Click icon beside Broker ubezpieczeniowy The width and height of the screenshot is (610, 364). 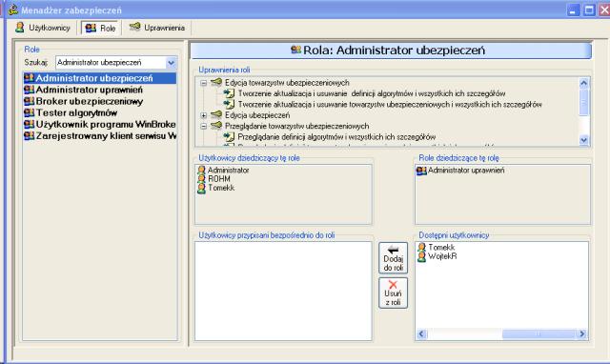tap(30, 102)
